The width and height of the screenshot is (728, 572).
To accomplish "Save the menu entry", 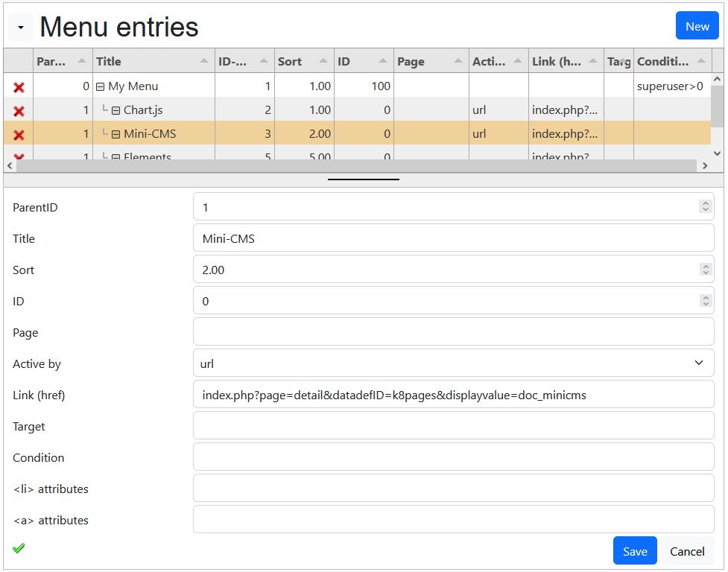I will 635,550.
